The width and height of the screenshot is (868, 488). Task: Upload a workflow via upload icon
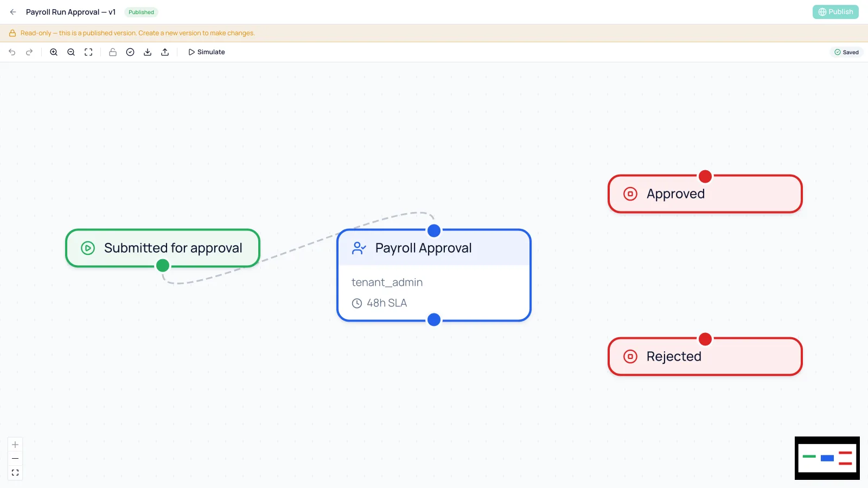pyautogui.click(x=165, y=52)
